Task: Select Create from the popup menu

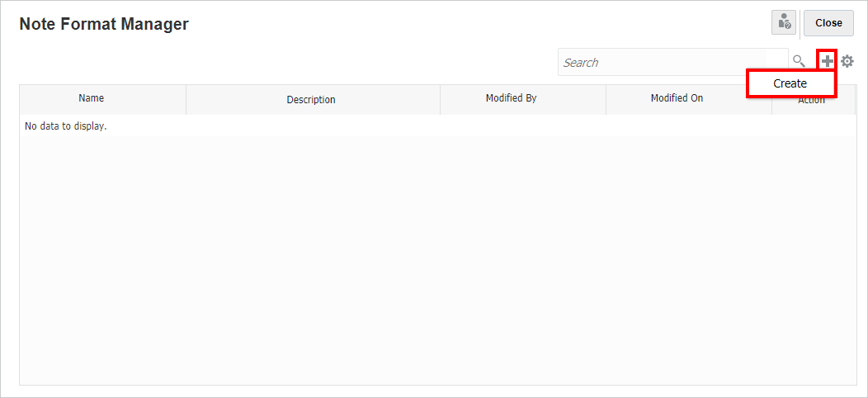Action: tap(790, 83)
